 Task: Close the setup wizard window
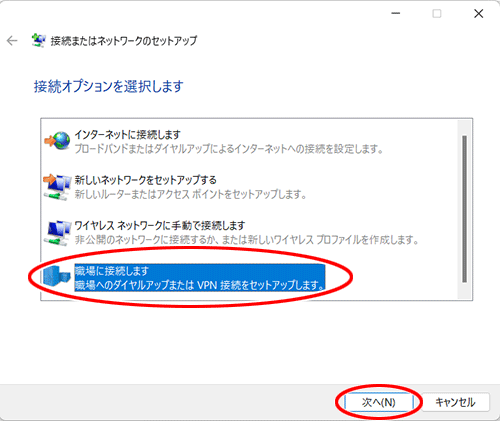(479, 13)
